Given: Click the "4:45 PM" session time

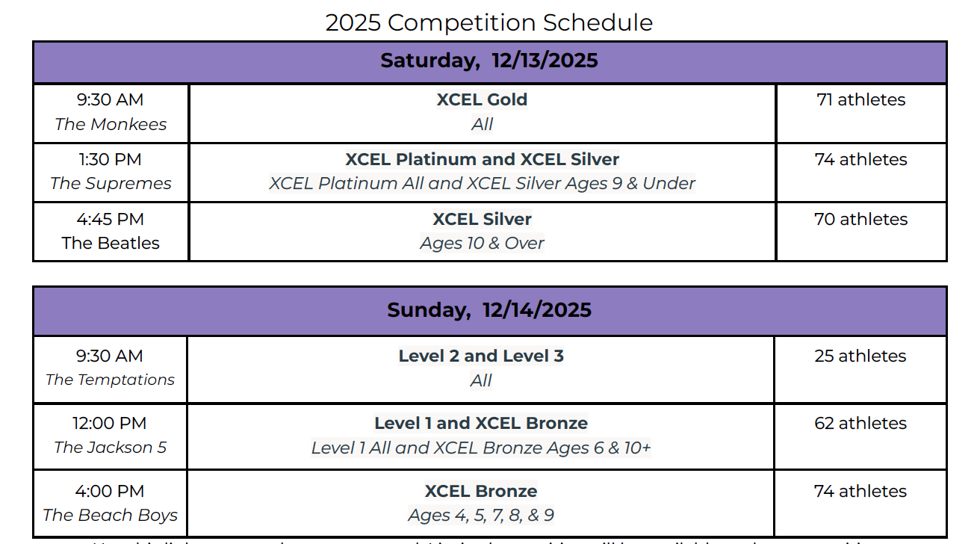Looking at the screenshot, I should (110, 219).
